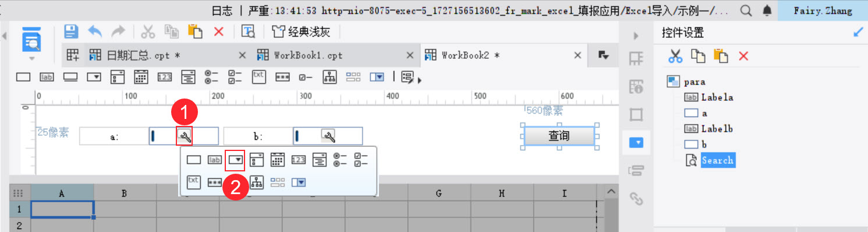Click the wrench icon on widget b
Image resolution: width=868 pixels, height=232 pixels.
[x=328, y=136]
